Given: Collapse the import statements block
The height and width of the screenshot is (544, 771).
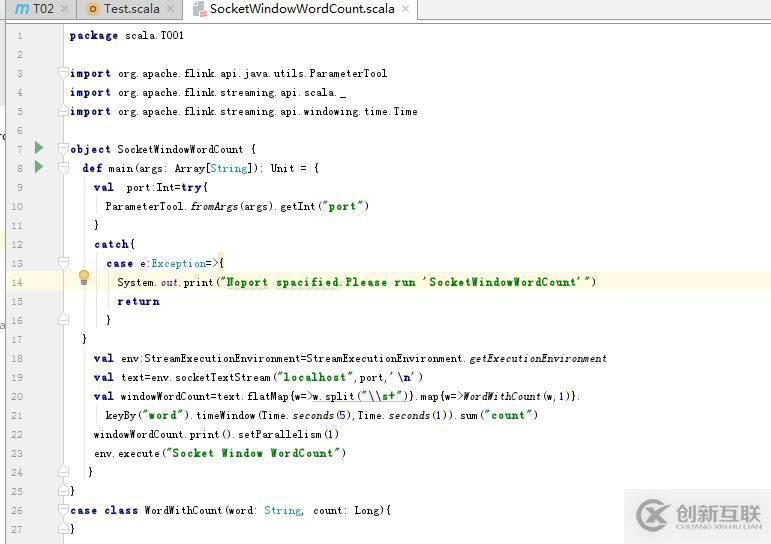Looking at the screenshot, I should click(x=64, y=73).
